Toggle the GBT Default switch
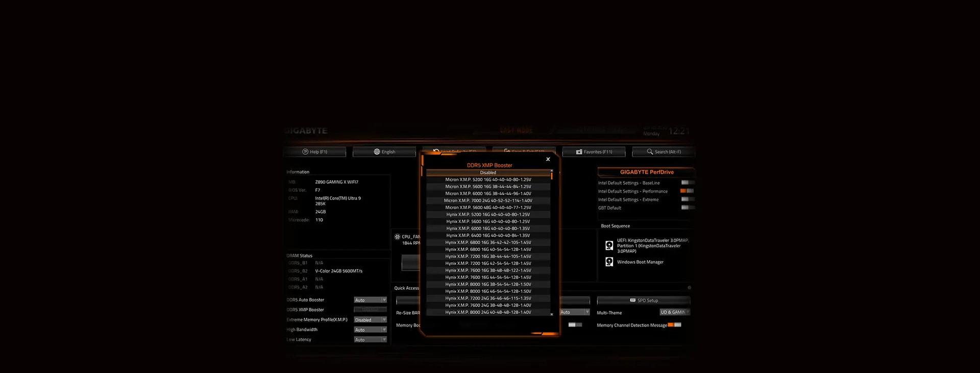The width and height of the screenshot is (980, 373). [688, 207]
